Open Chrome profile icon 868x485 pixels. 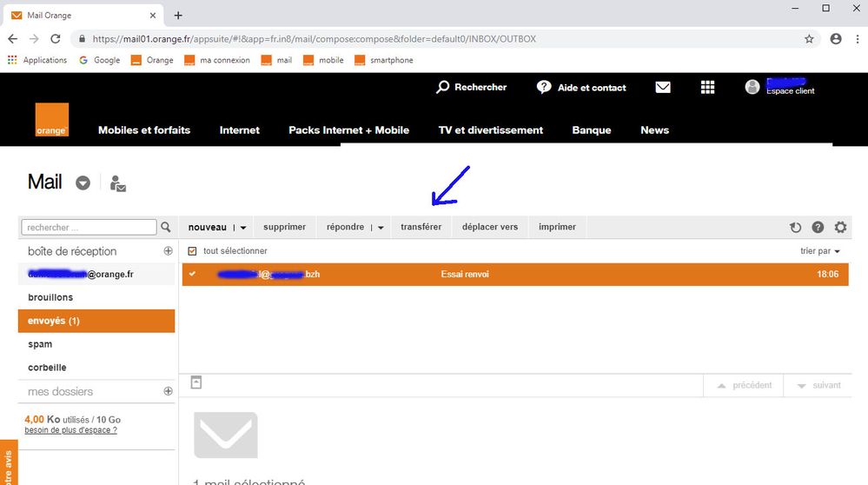coord(836,39)
